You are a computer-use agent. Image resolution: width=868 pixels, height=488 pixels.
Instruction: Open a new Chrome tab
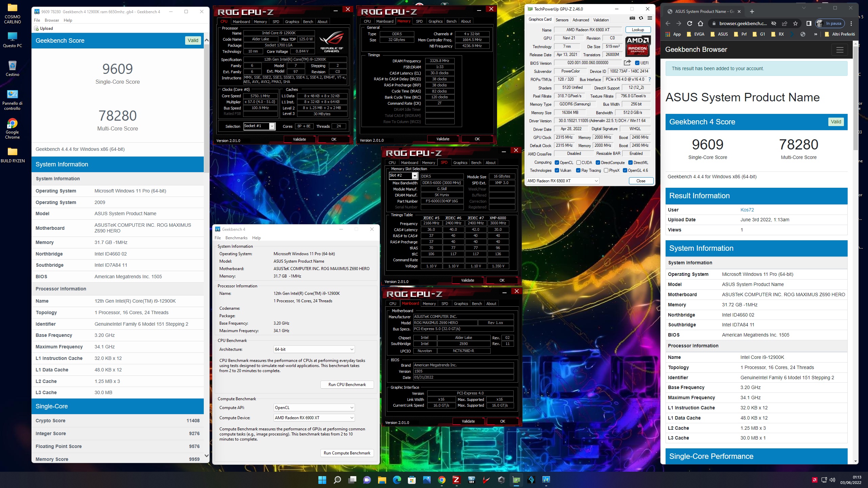752,12
